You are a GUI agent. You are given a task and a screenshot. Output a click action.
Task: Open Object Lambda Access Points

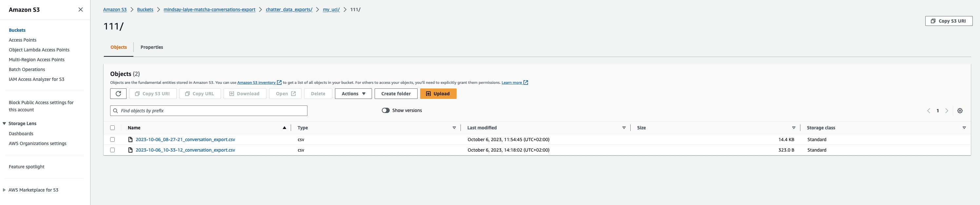click(39, 50)
